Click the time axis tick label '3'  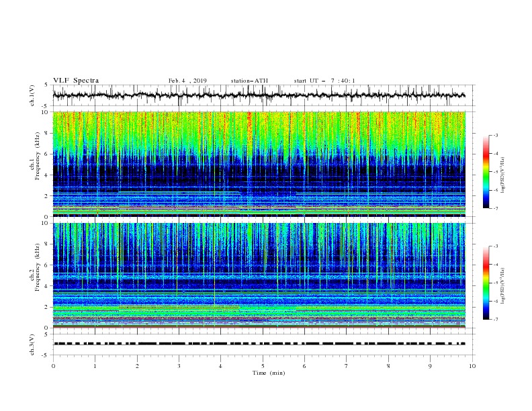pos(179,366)
